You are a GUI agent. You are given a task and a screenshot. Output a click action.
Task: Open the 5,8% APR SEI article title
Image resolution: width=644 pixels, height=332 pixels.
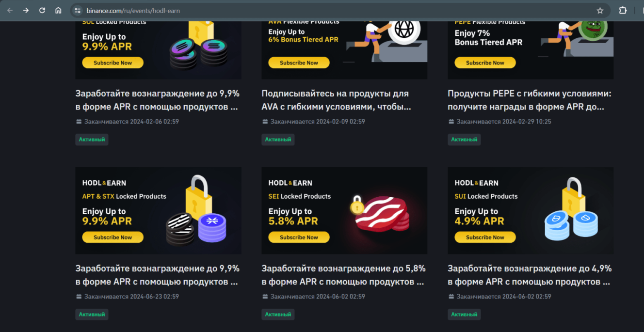(x=343, y=275)
